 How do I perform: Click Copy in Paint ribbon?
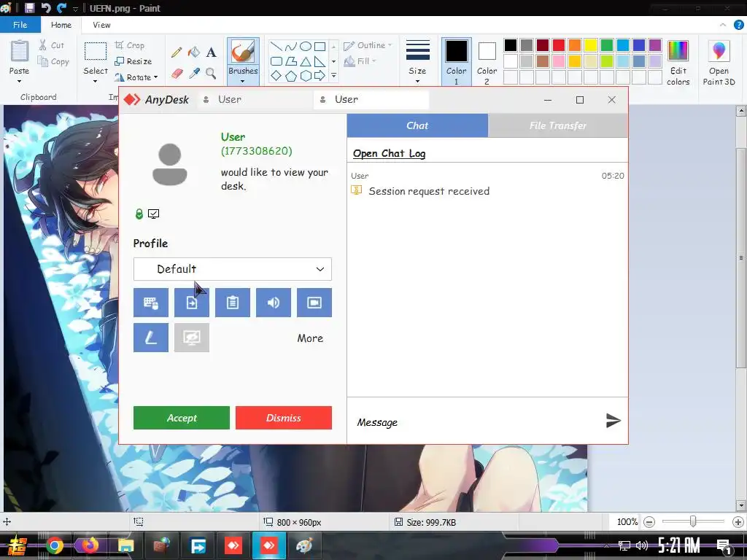[x=53, y=61]
